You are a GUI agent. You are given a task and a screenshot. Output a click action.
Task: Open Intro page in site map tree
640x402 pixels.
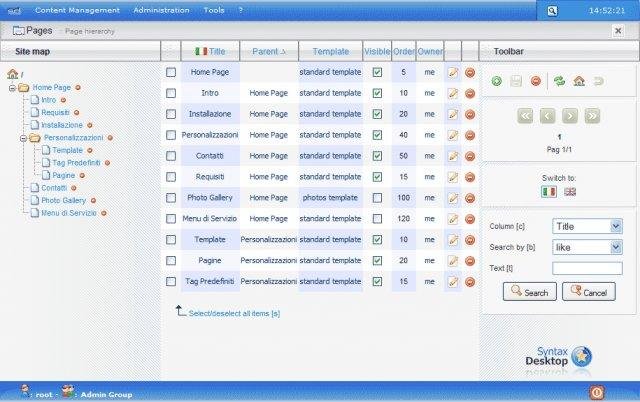(x=48, y=100)
